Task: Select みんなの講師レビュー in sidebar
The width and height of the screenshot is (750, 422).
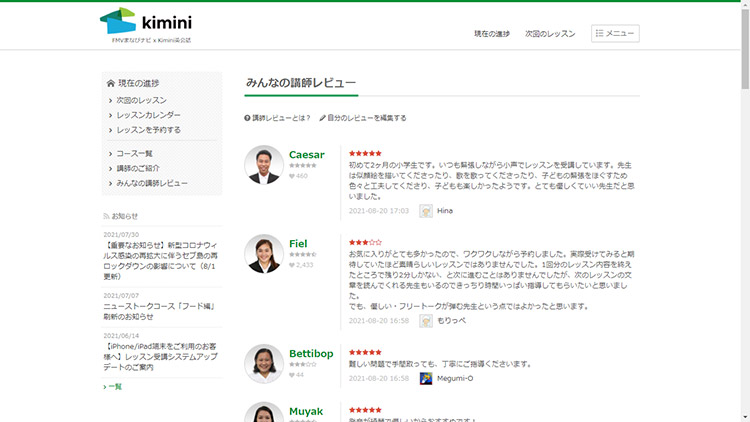Action: point(152,183)
